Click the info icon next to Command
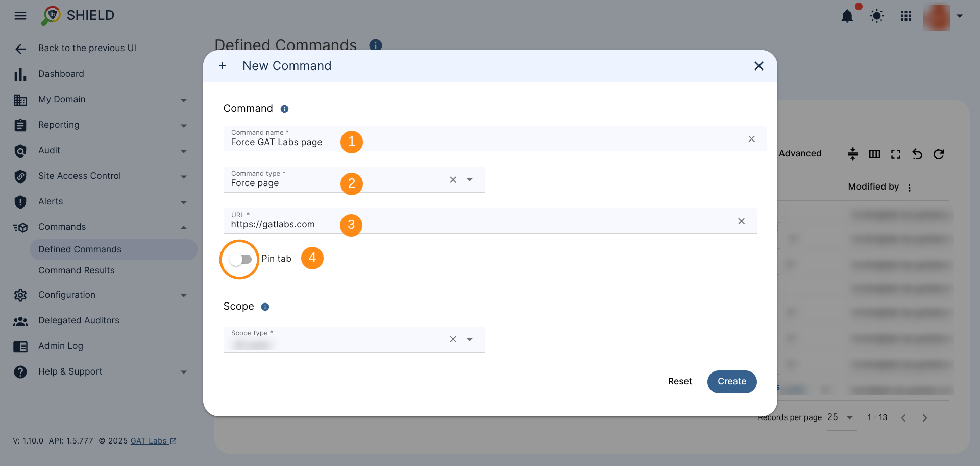The image size is (980, 466). click(284, 109)
